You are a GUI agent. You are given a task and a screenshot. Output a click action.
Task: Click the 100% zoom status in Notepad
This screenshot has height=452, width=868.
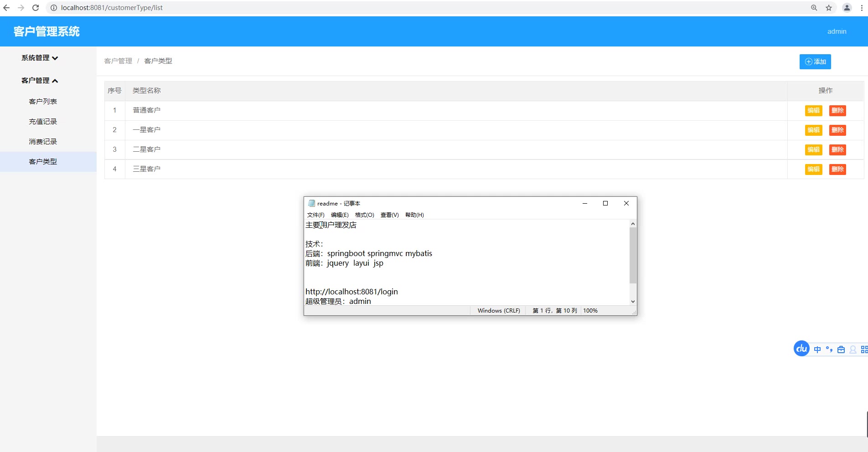590,311
